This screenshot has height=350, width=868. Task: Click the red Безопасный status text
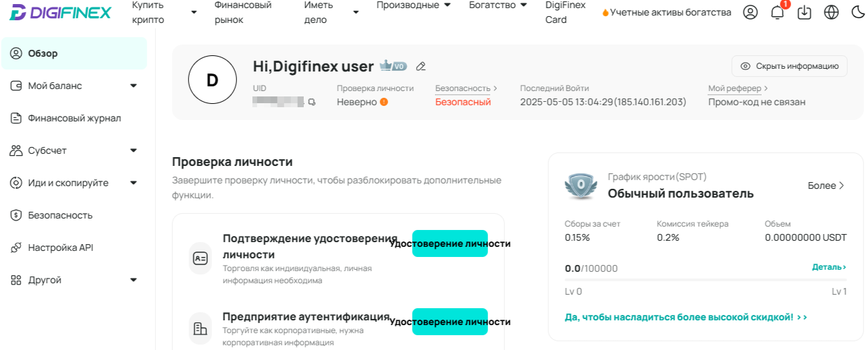point(463,102)
